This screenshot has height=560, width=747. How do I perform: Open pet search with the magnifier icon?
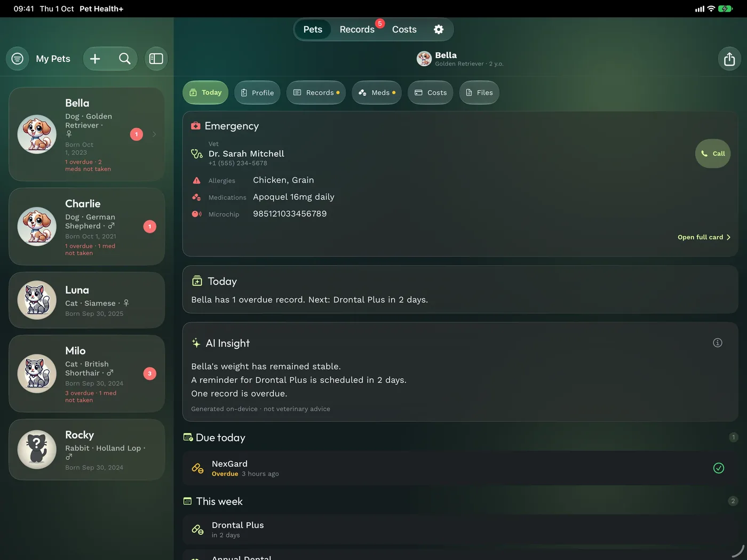click(125, 59)
